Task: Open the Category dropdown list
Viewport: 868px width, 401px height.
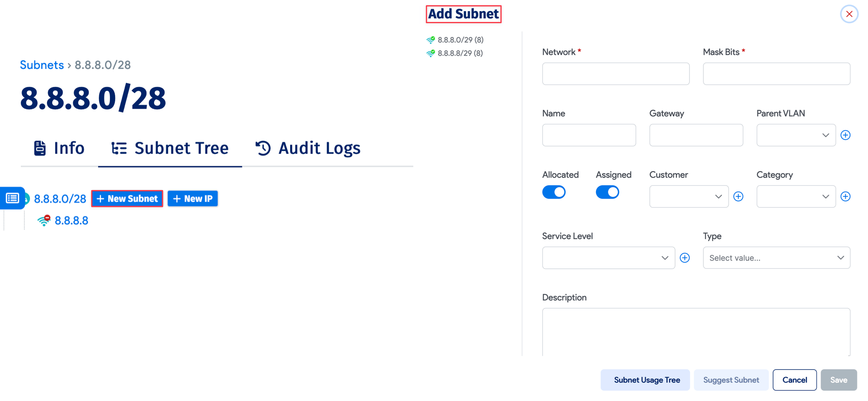Action: (x=795, y=196)
